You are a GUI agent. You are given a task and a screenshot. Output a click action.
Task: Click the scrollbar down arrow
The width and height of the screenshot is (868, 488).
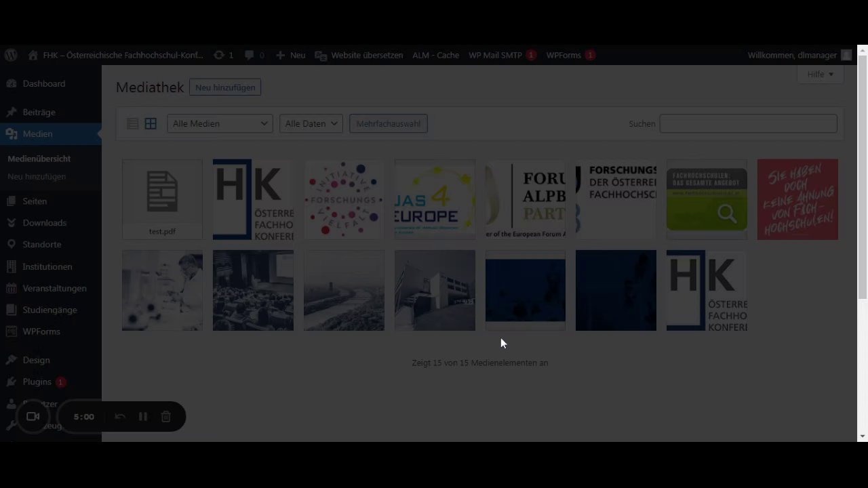coord(863,436)
